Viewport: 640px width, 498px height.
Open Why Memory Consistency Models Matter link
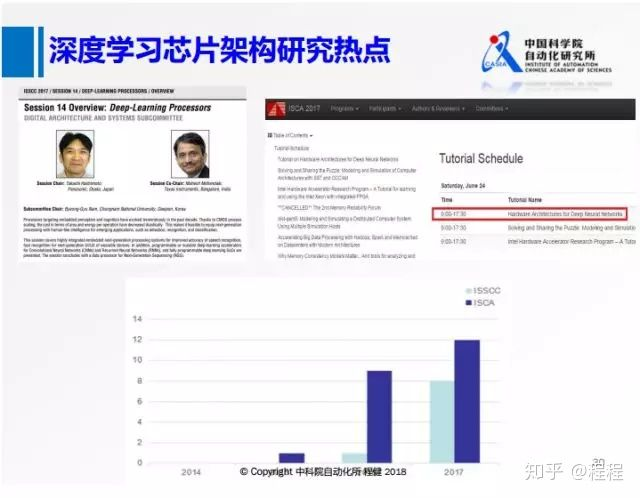tap(347, 256)
